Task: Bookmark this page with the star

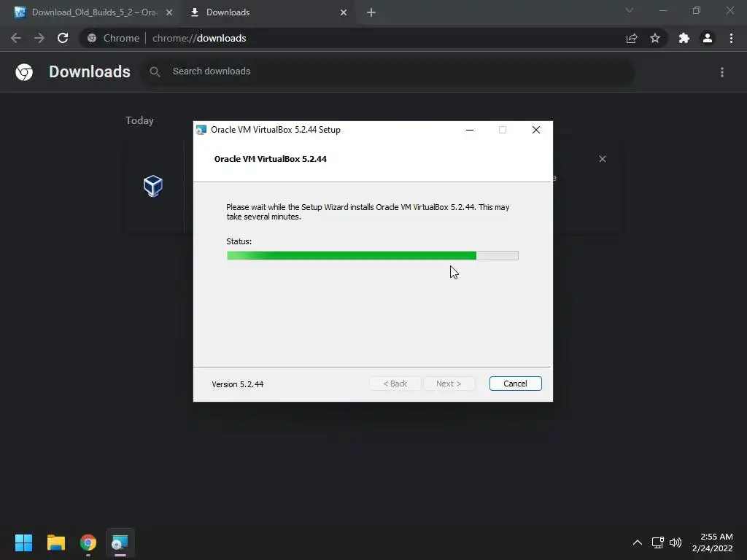Action: point(655,38)
